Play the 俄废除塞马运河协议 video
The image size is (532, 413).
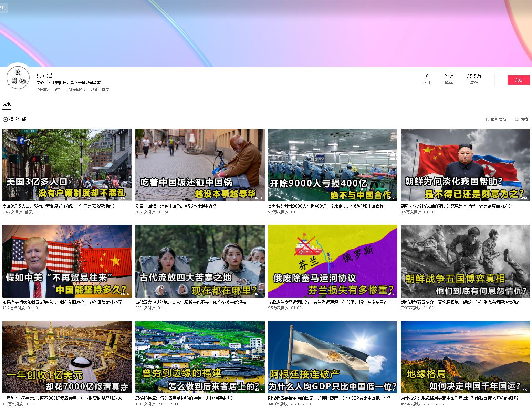332,261
